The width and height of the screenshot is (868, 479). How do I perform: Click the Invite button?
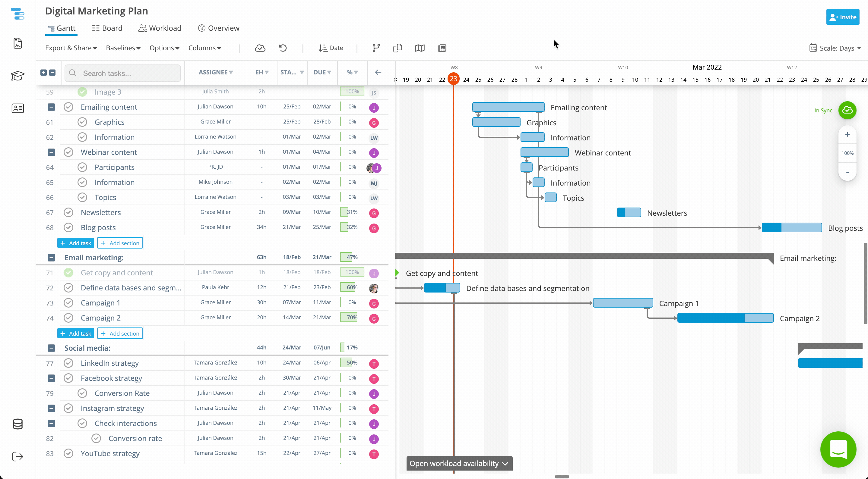[842, 17]
